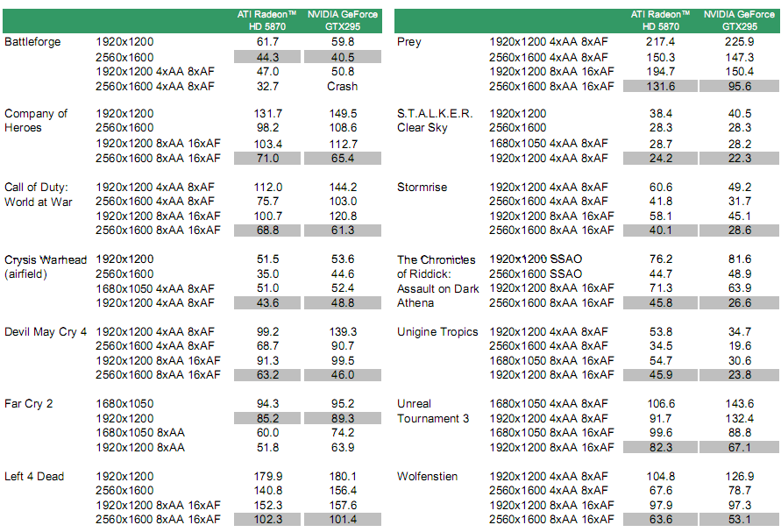Image resolution: width=781 pixels, height=532 pixels.
Task: Click the Left 4 Dead game name
Action: point(34,477)
